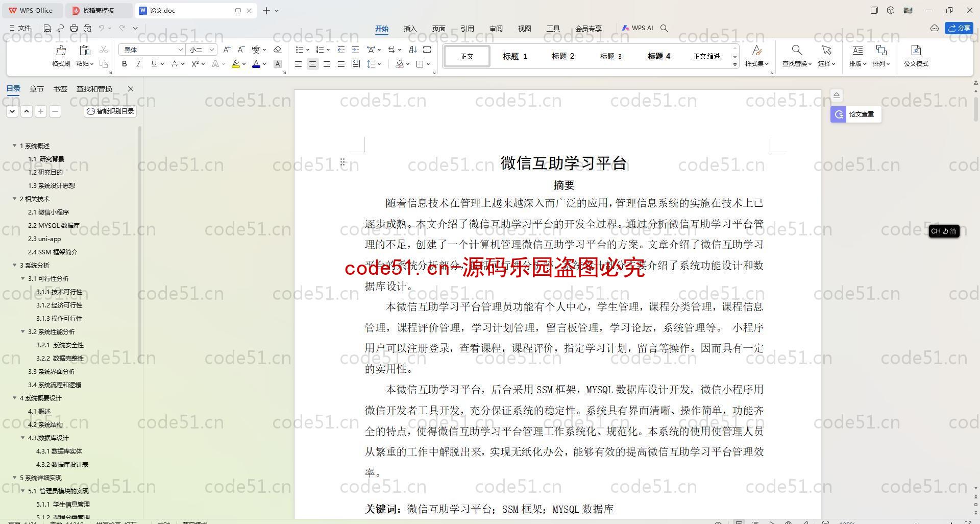Click the Undo arrow icon
Viewport: 980px width, 524px height.
tap(102, 28)
